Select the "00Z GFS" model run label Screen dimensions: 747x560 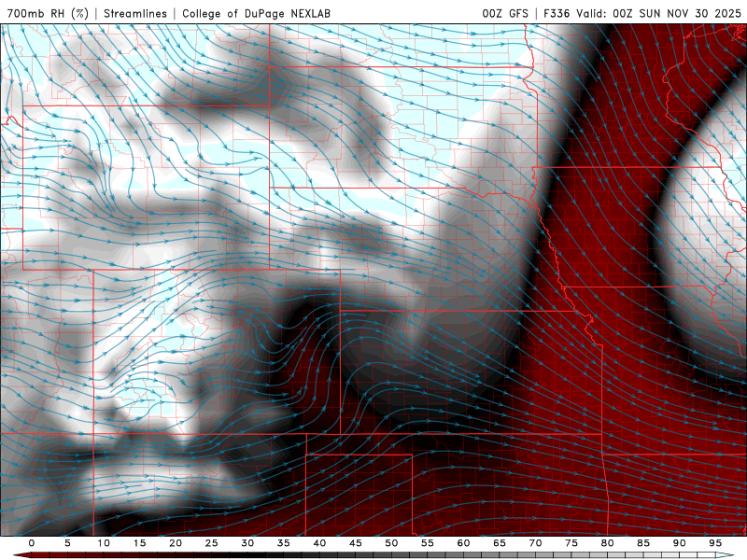pyautogui.click(x=505, y=13)
